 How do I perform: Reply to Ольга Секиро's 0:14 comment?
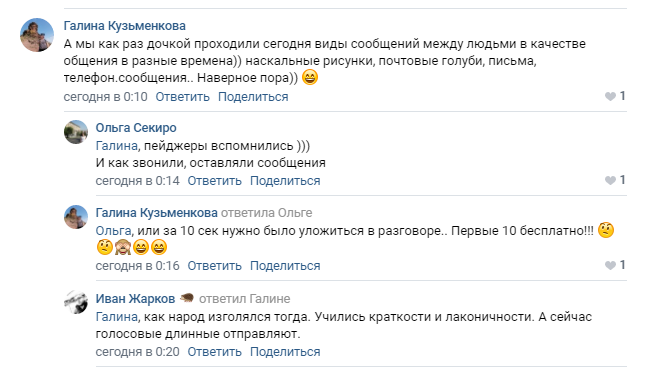pos(214,181)
